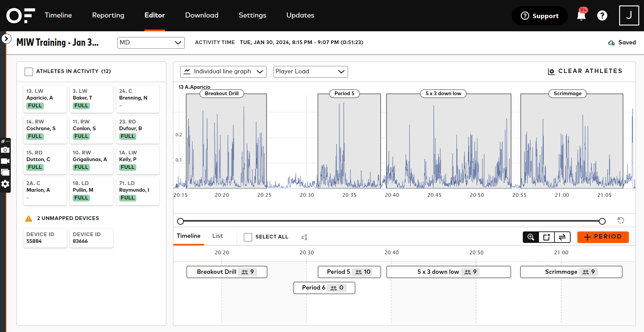Click Clear Athletes button
The height and width of the screenshot is (332, 644).
point(585,71)
